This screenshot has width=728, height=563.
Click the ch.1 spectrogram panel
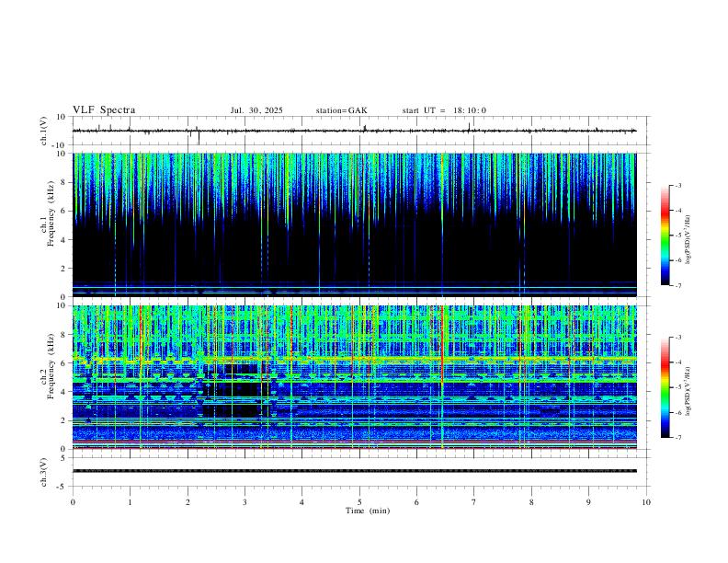click(355, 224)
